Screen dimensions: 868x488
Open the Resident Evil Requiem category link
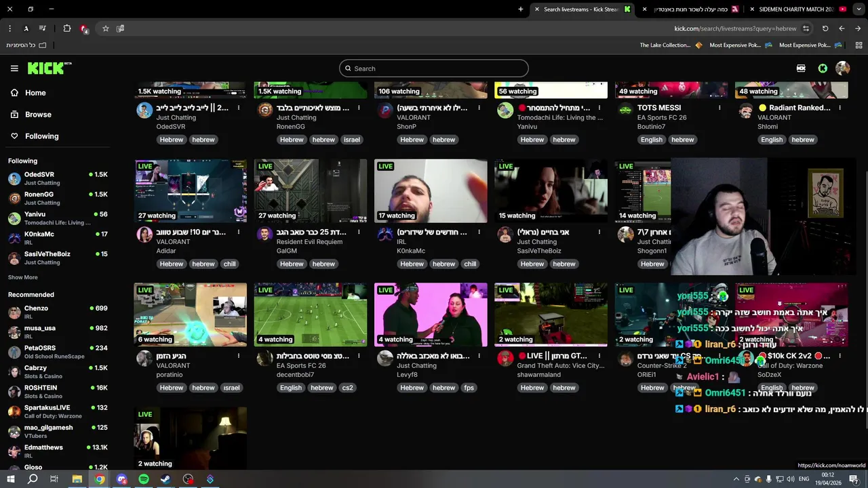(310, 242)
